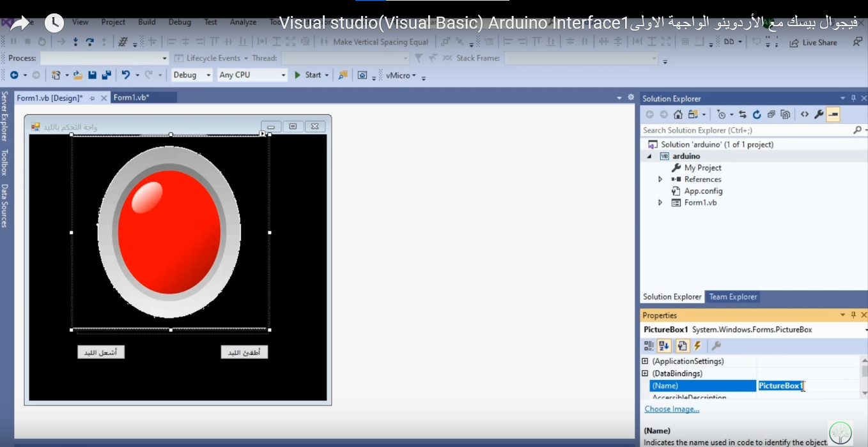Pin the Solution Explorer panel

click(x=853, y=98)
